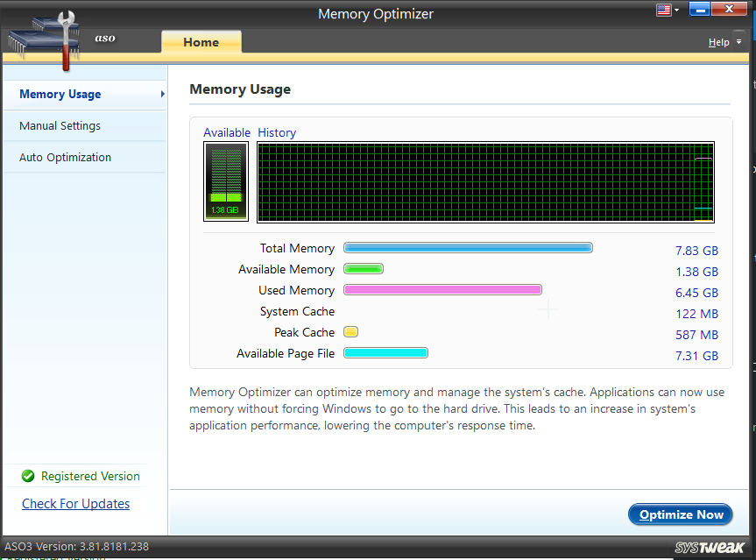Viewport: 756px width, 560px height.
Task: Click the green Registered Version checkmark
Action: tap(27, 476)
